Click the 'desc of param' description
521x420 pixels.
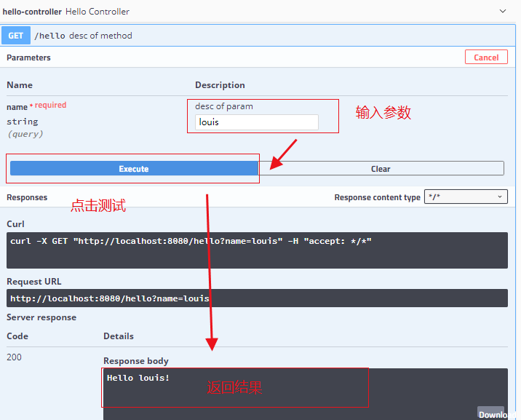(224, 106)
